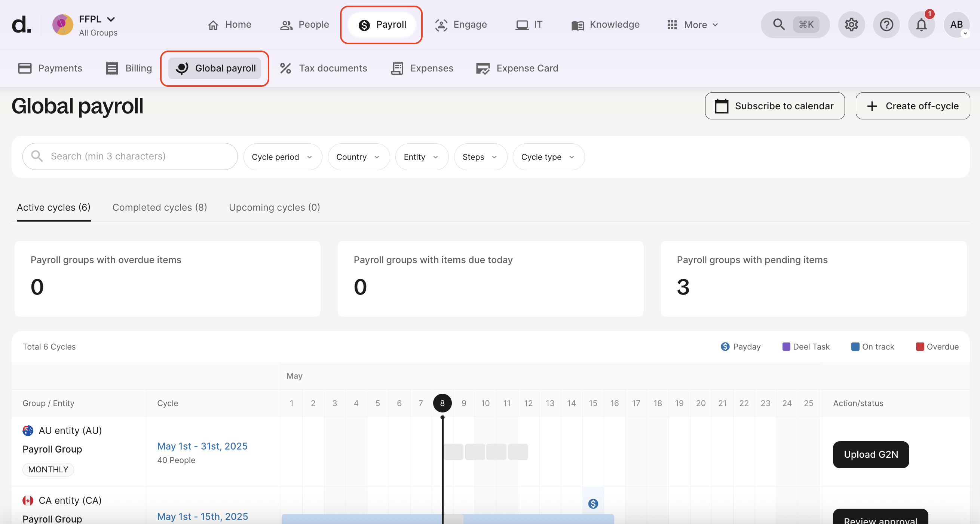The height and width of the screenshot is (524, 980).
Task: Click the day 8 today marker
Action: click(442, 403)
